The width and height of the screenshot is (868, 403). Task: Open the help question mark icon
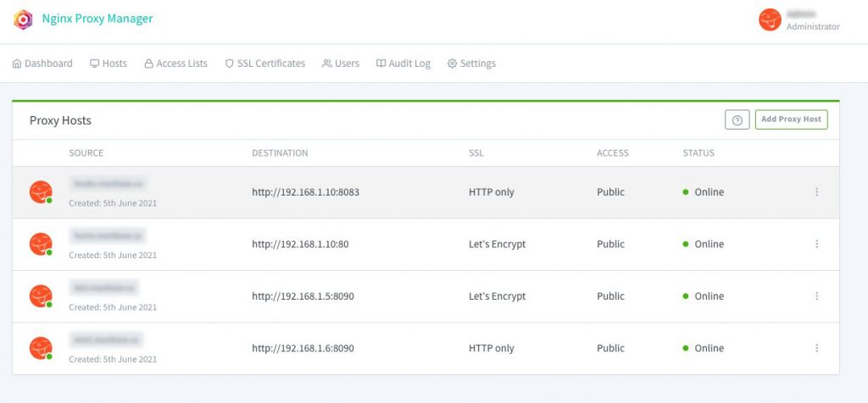[737, 120]
